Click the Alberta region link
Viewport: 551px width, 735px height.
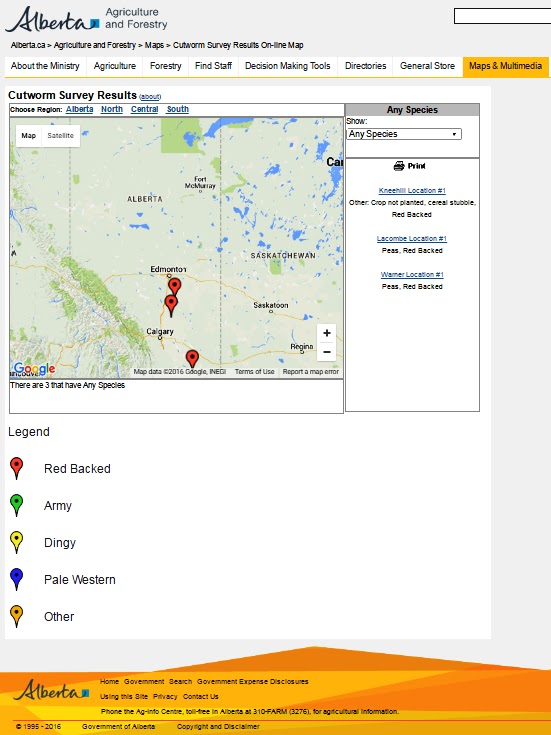point(80,109)
